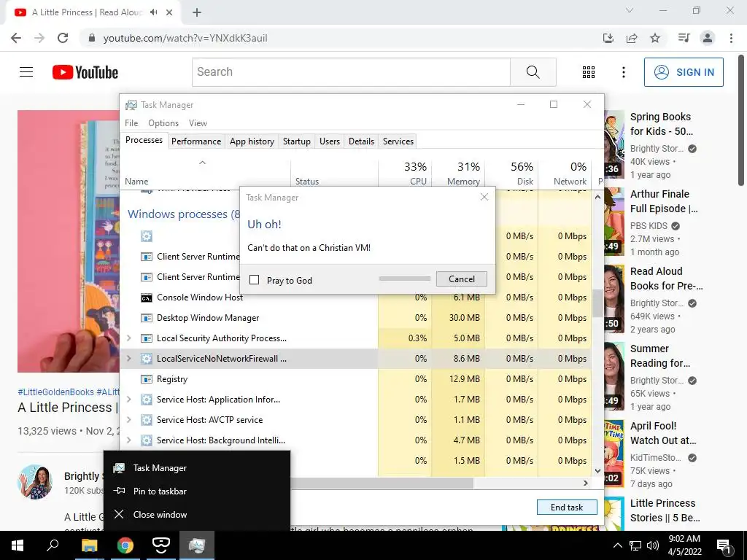Viewport: 747px width, 560px height.
Task: Open the View menu in Task Manager
Action: click(198, 122)
